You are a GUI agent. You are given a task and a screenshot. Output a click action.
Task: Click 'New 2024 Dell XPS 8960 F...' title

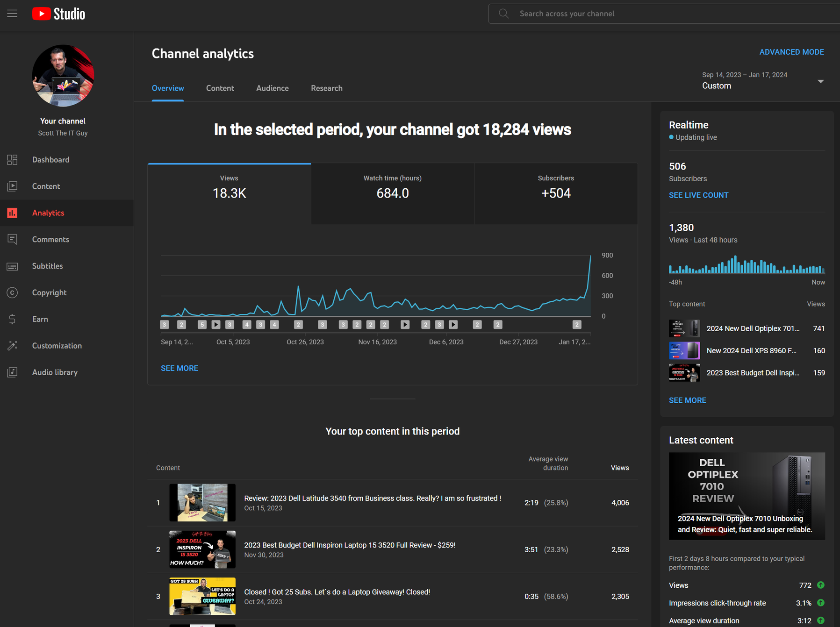[x=752, y=350]
